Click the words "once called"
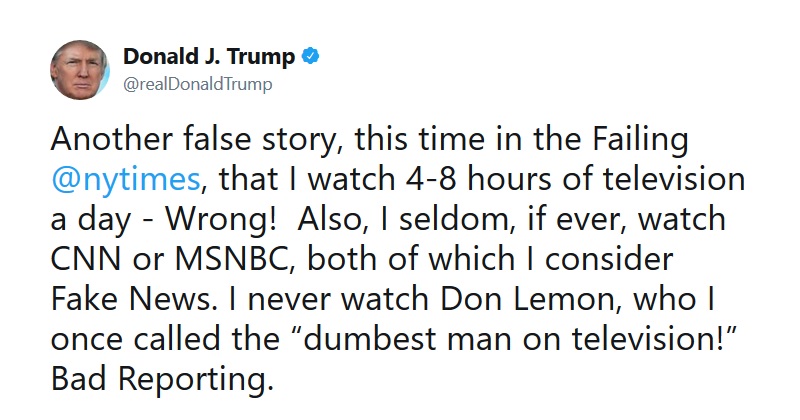800x420 pixels. coord(137,339)
